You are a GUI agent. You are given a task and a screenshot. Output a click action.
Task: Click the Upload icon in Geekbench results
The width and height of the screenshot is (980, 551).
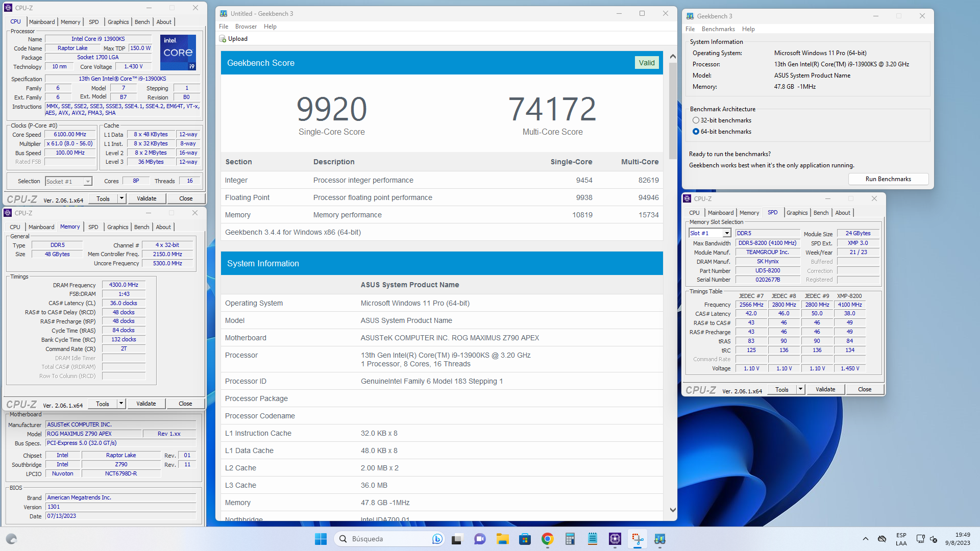coord(223,39)
